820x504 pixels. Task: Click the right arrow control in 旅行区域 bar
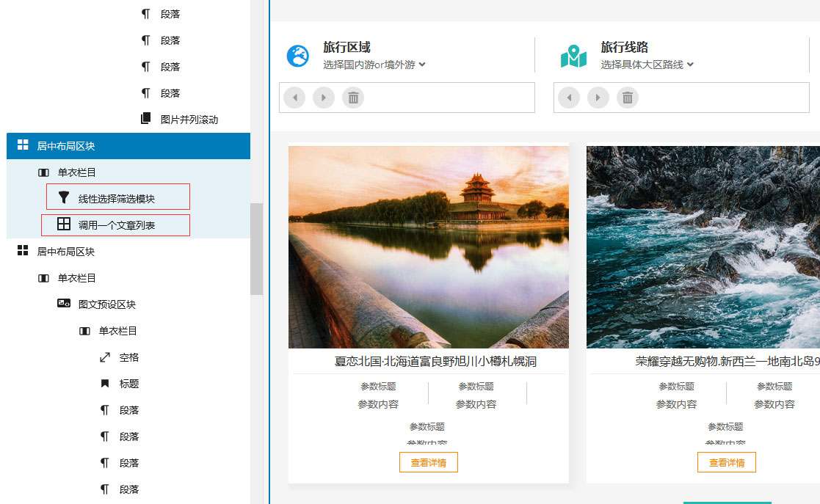pyautogui.click(x=324, y=97)
